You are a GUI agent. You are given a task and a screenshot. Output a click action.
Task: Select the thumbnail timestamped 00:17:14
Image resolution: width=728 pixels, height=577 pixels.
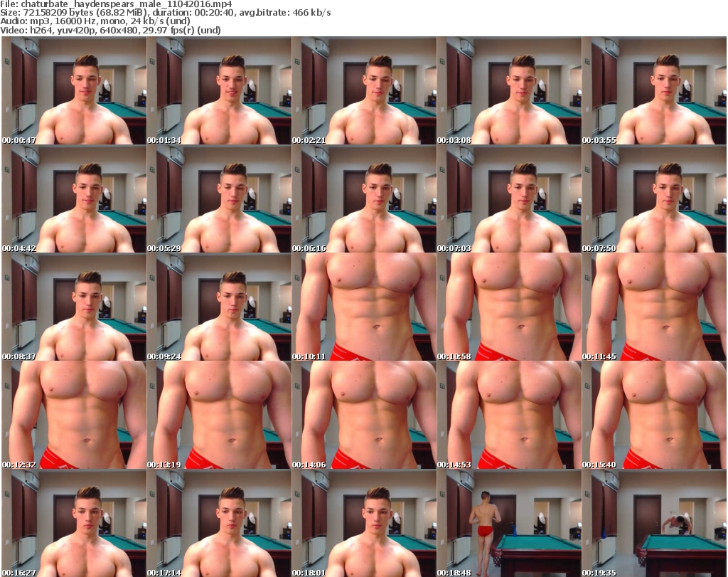pos(219,523)
